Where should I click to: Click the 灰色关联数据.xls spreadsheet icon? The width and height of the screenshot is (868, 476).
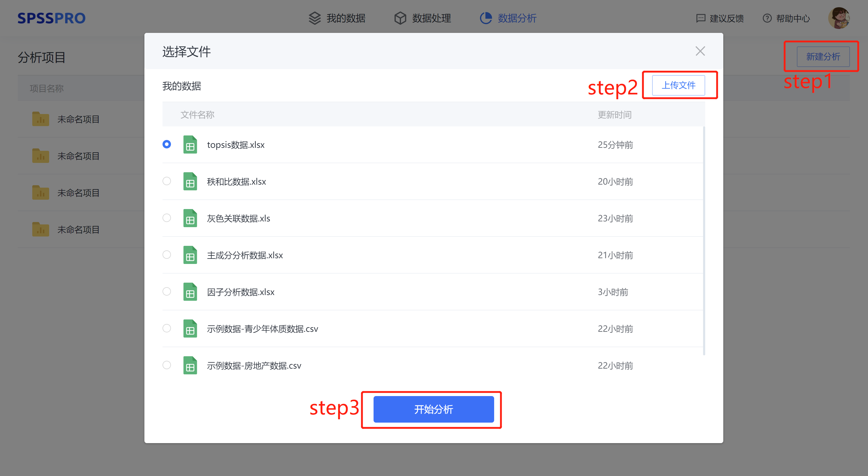[x=190, y=218]
